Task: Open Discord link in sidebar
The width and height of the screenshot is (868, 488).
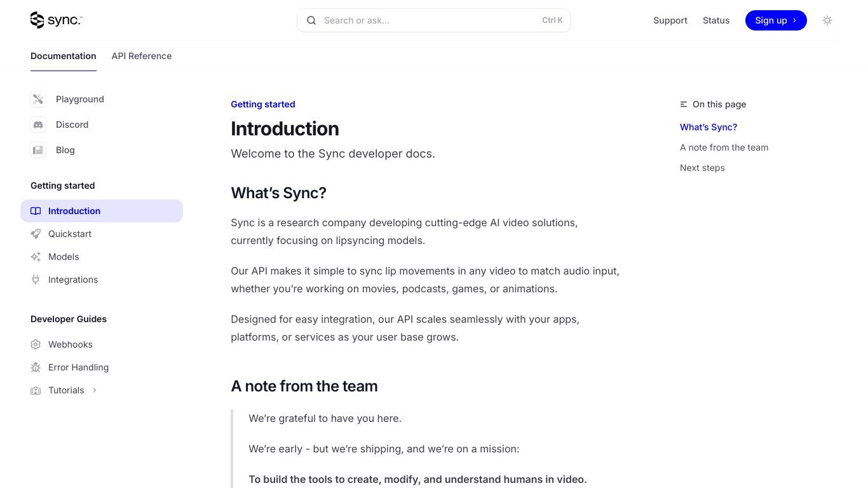Action: pyautogui.click(x=72, y=125)
